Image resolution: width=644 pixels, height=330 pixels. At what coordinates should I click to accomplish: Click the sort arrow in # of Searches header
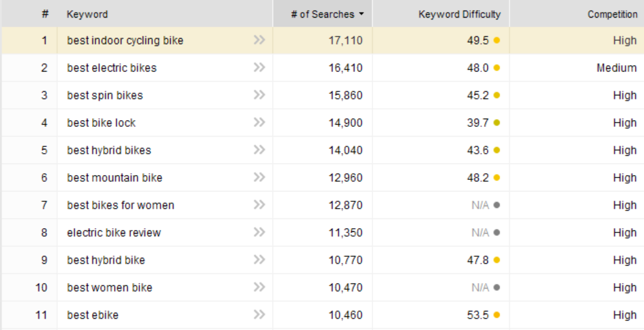coord(361,14)
